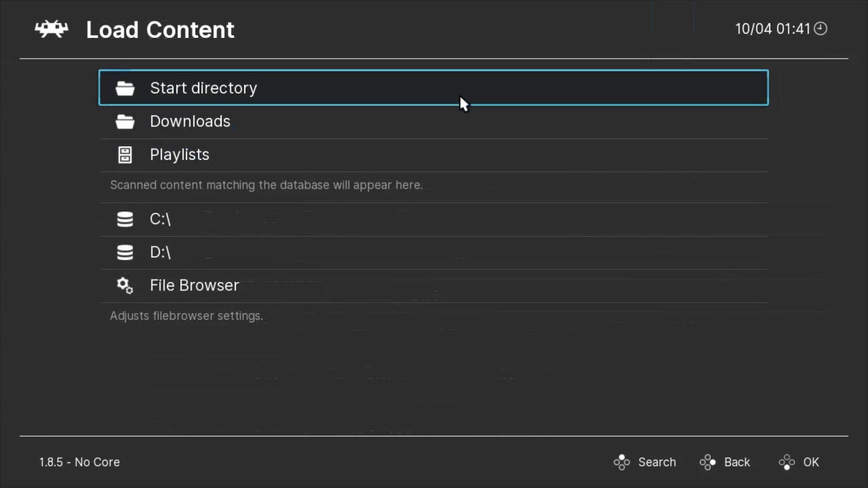Click the drive icon for D:\
The height and width of the screenshot is (488, 868).
click(x=125, y=252)
